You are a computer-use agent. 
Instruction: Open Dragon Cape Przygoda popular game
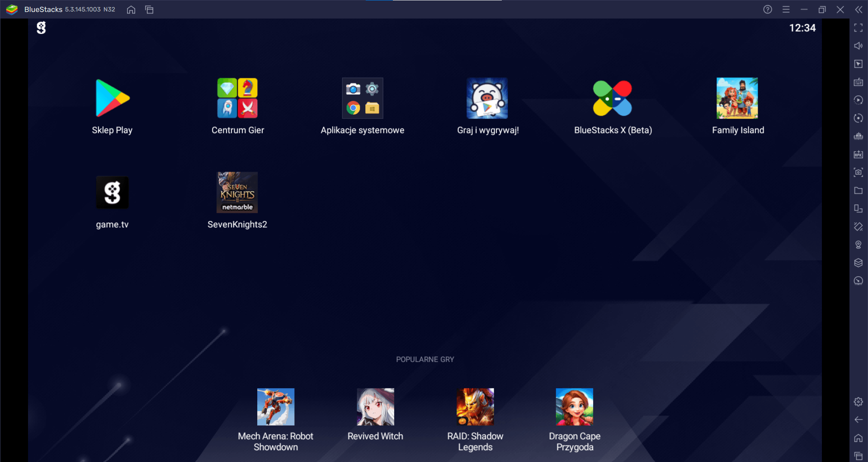(x=575, y=407)
